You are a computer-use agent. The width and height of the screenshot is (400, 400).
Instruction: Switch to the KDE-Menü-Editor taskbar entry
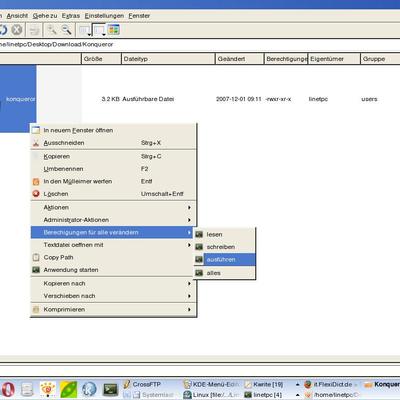click(x=212, y=384)
